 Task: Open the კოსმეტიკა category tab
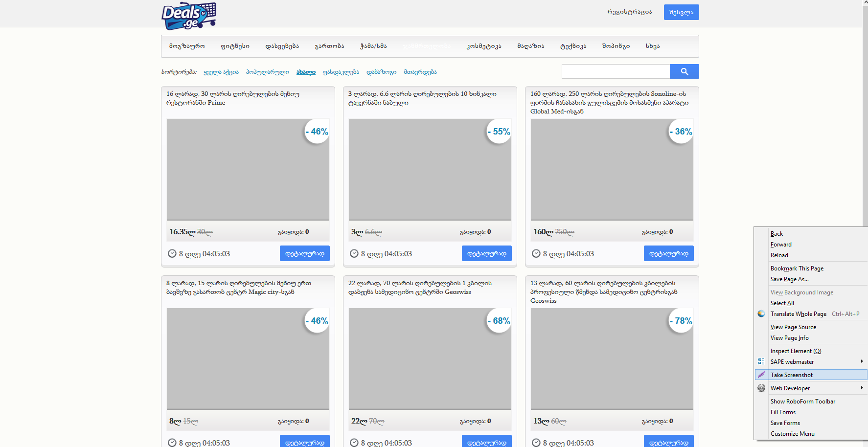[484, 46]
